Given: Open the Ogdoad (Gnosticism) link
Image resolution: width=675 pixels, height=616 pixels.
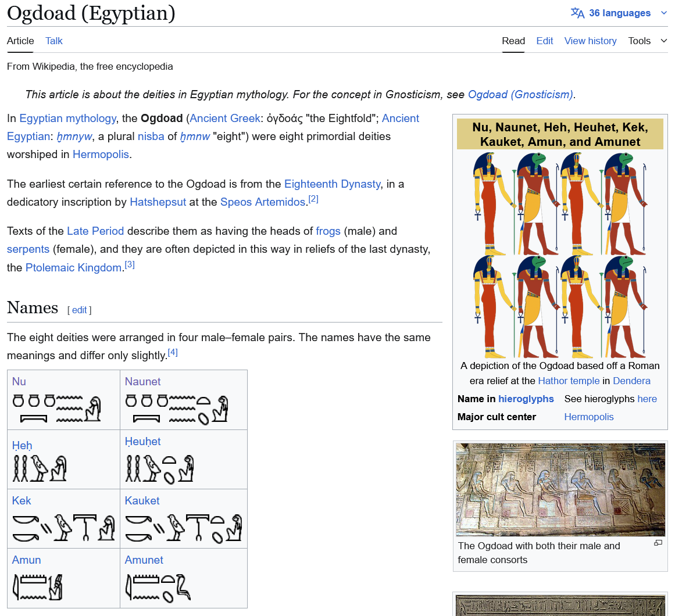Looking at the screenshot, I should point(520,94).
